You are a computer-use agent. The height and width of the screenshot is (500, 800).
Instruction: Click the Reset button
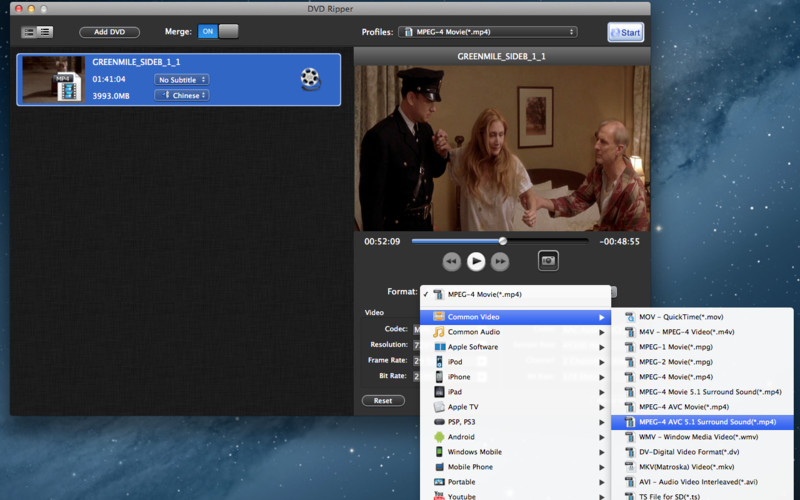coord(383,401)
